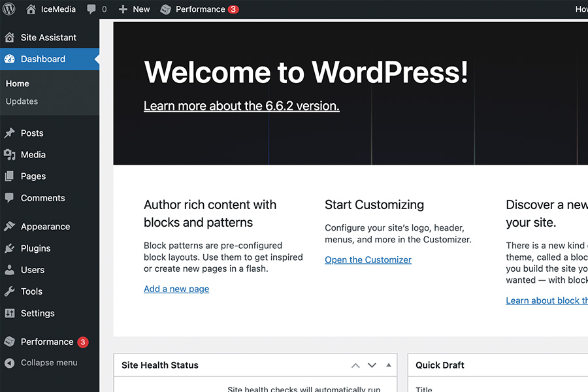The image size is (588, 392).
Task: Click the Plugins plug icon
Action: click(x=10, y=248)
